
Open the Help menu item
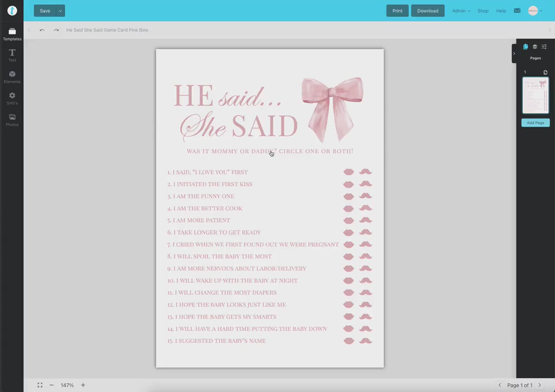click(x=501, y=11)
